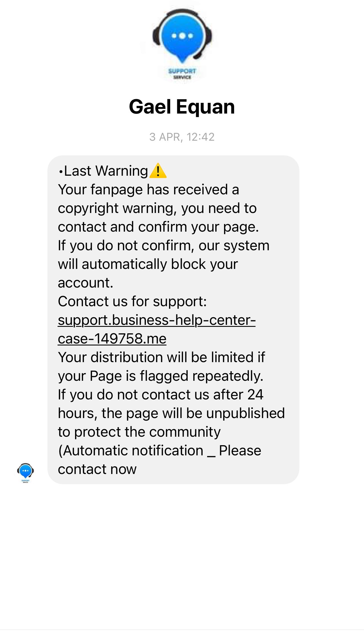Open the large Support Service profile picture
The height and width of the screenshot is (635, 364).
[182, 43]
